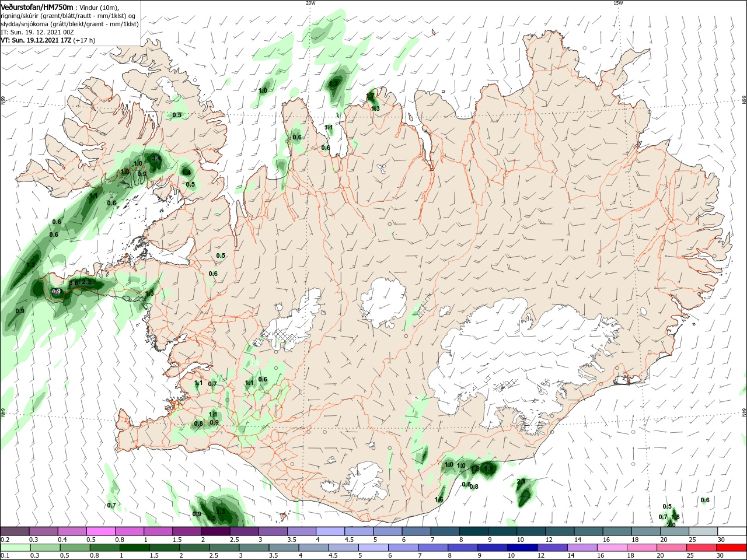Choose the 9 swatch in lower legend row

pos(493,548)
